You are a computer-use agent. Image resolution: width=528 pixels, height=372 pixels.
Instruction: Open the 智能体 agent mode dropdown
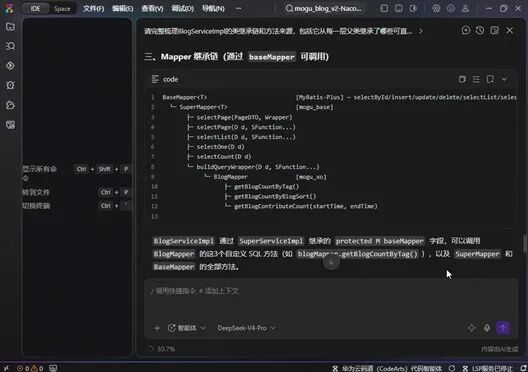pyautogui.click(x=187, y=328)
